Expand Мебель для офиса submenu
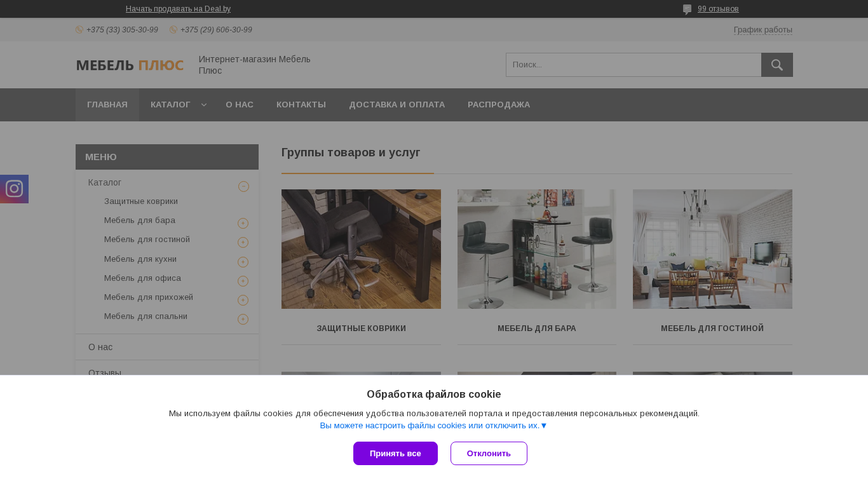 (243, 281)
